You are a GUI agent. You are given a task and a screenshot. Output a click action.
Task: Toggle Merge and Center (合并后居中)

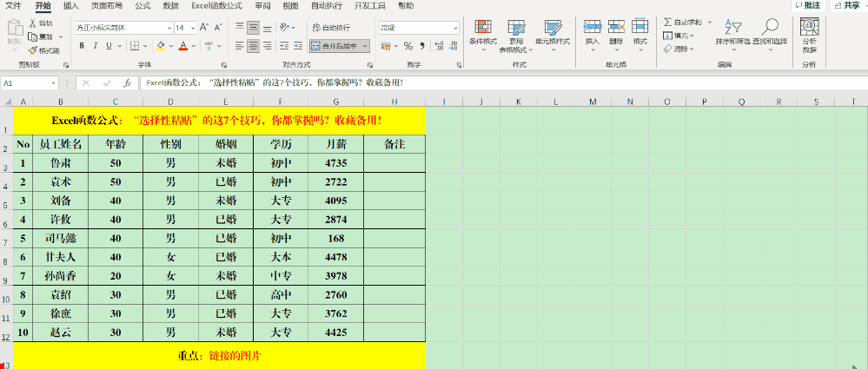[x=335, y=46]
